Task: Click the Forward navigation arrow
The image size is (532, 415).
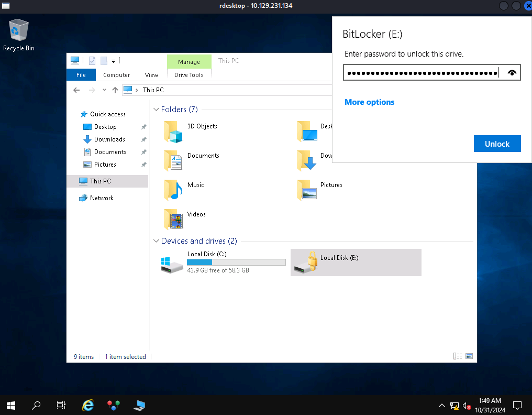Action: coord(92,90)
